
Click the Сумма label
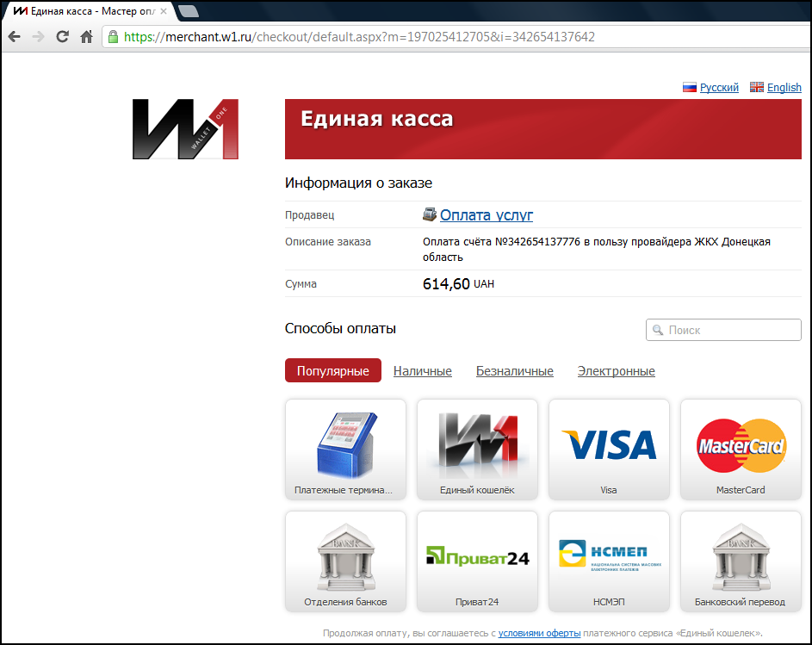301,284
